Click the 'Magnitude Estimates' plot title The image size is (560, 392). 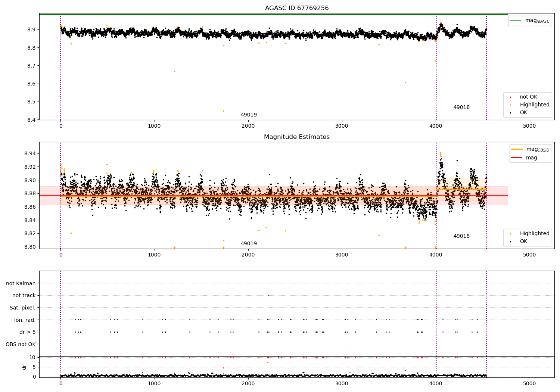coord(297,137)
